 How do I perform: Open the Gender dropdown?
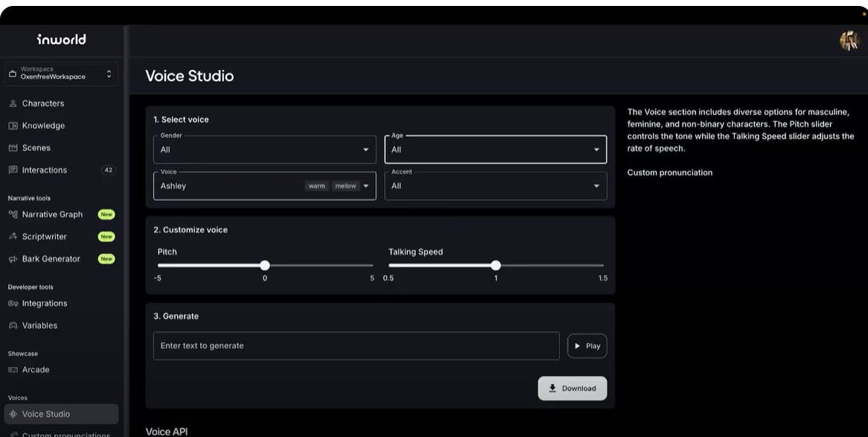[264, 150]
